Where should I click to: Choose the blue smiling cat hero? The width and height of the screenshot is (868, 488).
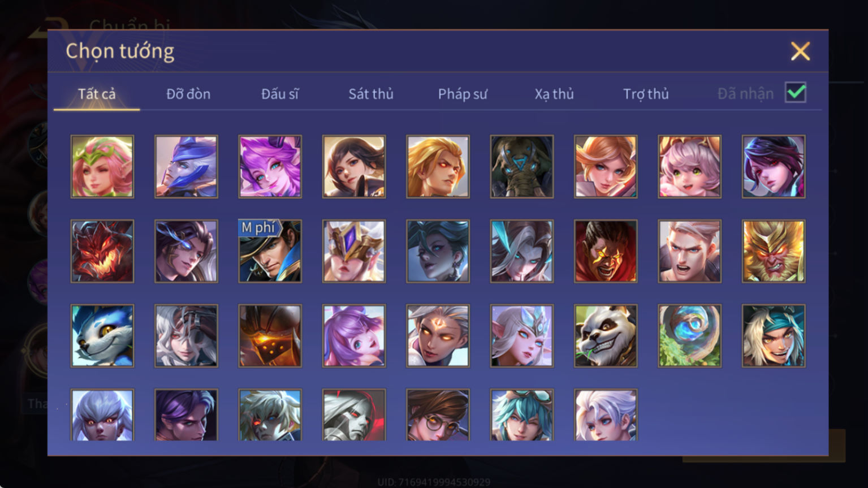[x=102, y=336]
